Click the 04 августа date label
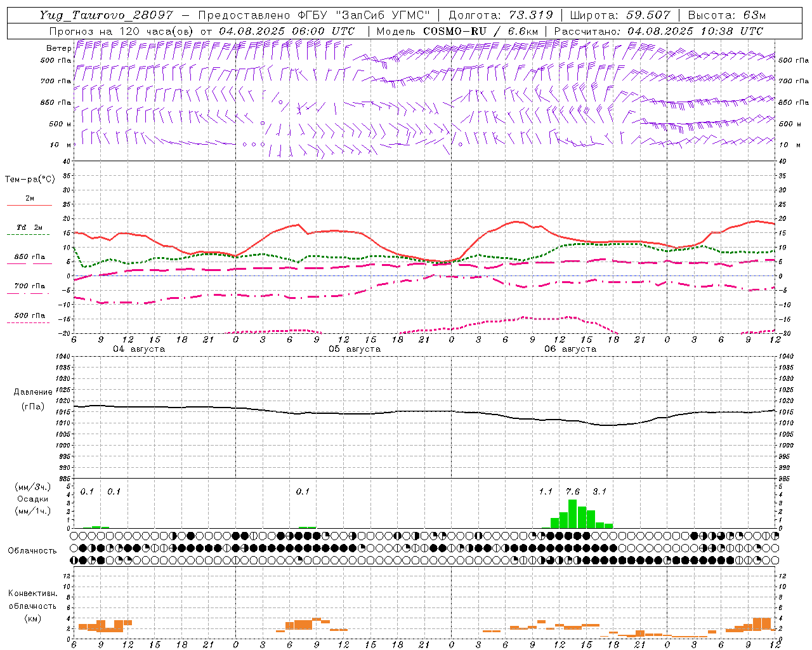The image size is (812, 650). click(x=139, y=349)
